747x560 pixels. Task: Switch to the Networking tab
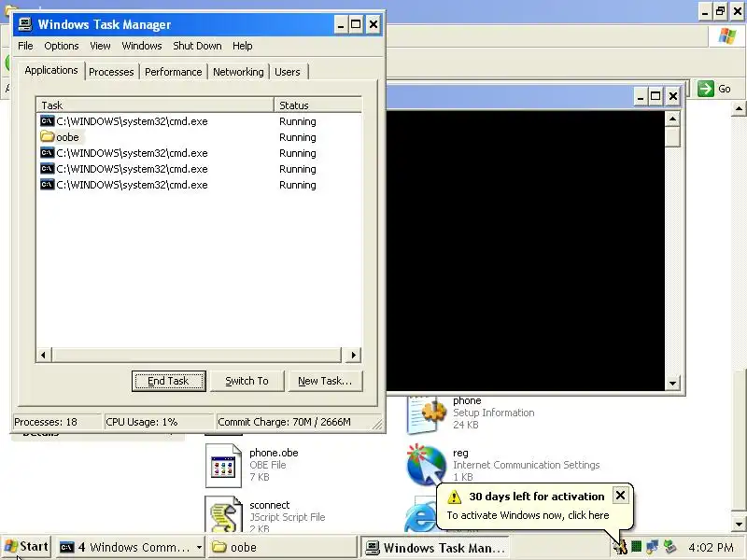238,72
